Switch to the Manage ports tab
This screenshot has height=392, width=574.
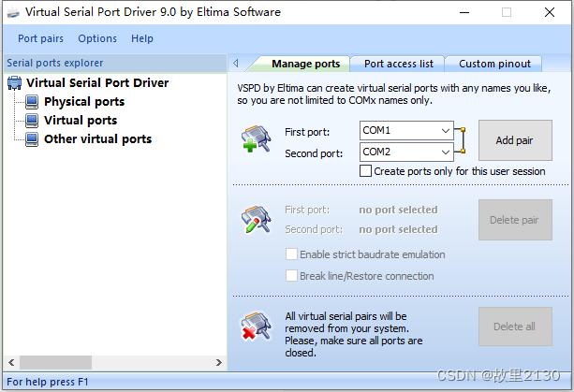[x=305, y=64]
